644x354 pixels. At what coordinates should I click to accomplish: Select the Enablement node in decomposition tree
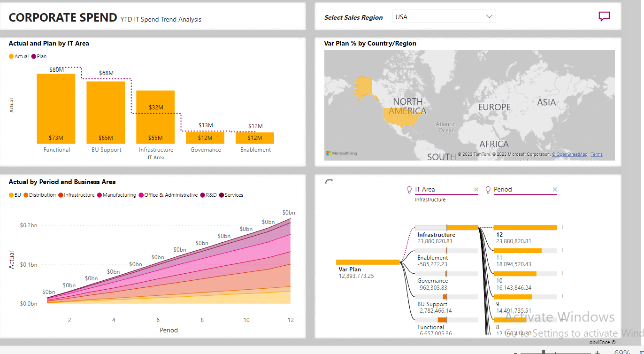pos(432,258)
